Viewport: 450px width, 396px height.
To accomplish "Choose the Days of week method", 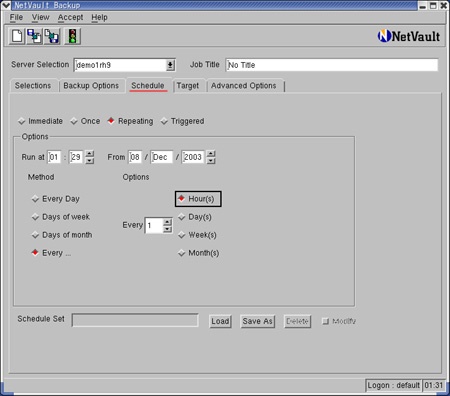I will tap(61, 217).
